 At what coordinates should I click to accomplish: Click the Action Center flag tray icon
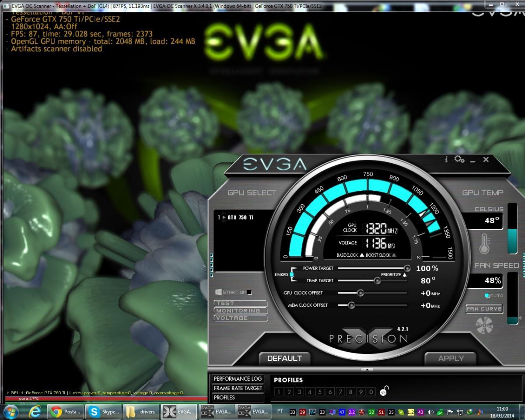450,412
